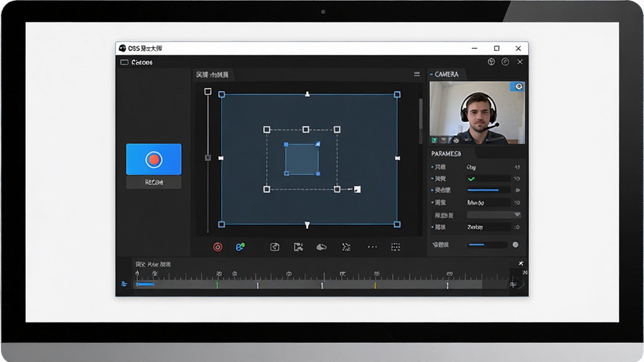
Task: Click the circular refresh-style icon beside the inner close X
Action: [x=505, y=62]
